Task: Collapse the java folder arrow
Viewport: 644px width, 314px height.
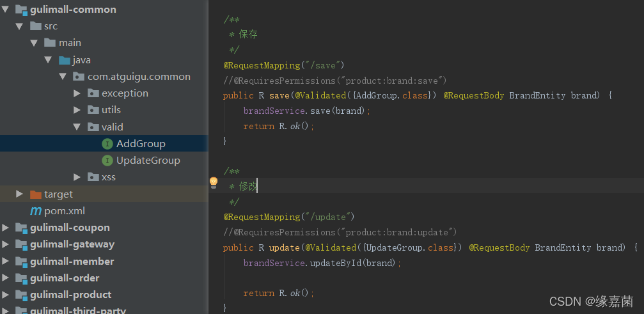Action: coord(48,60)
